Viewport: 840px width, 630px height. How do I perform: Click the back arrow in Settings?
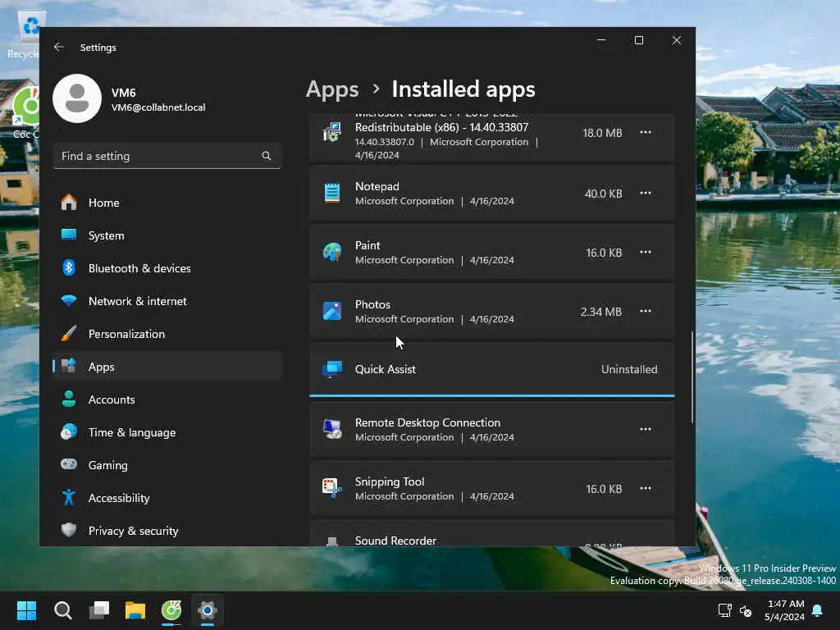point(59,47)
